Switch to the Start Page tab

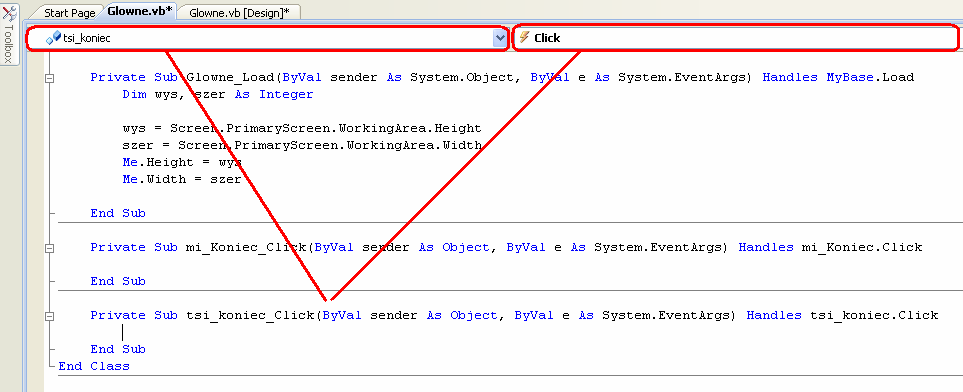point(69,12)
